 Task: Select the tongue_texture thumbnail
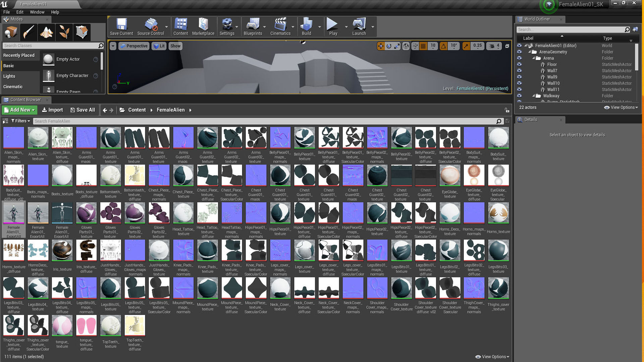pos(62,326)
